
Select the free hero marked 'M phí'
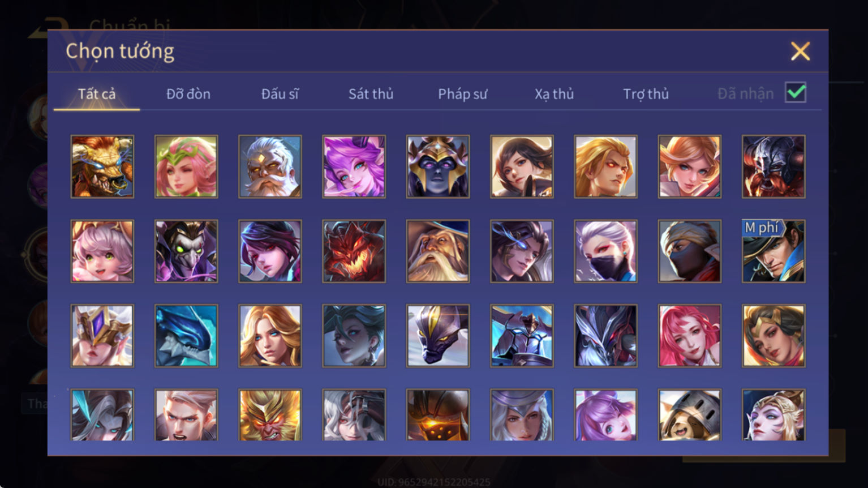(774, 251)
